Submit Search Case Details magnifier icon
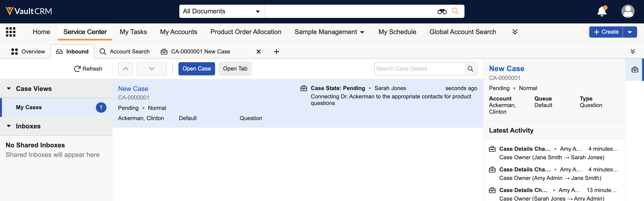The width and height of the screenshot is (644, 201). [x=470, y=69]
